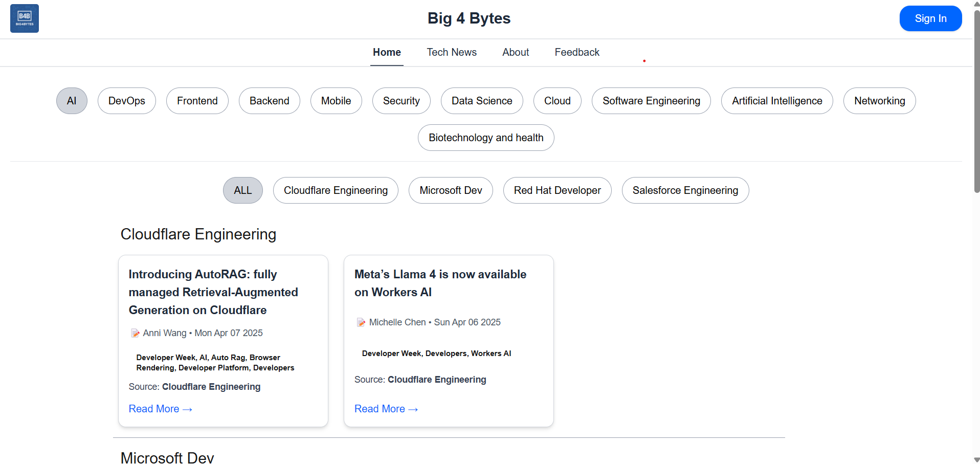Filter sources by Microsoft Dev
Image resolution: width=980 pixels, height=464 pixels.
[x=451, y=190]
